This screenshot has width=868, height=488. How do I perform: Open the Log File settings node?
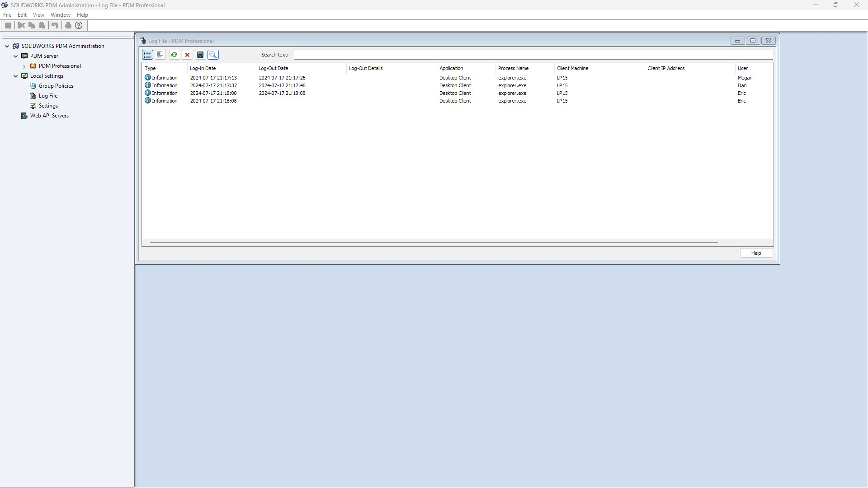pos(47,95)
